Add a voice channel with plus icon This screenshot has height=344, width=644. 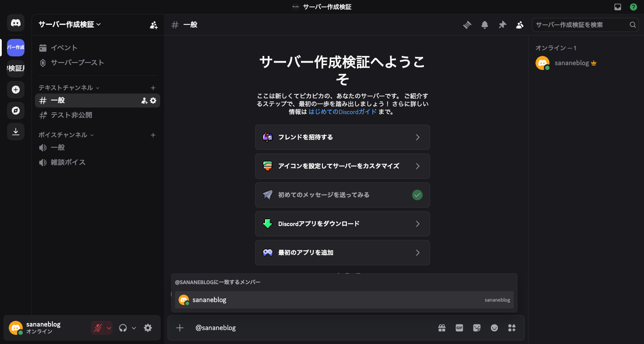tap(153, 135)
